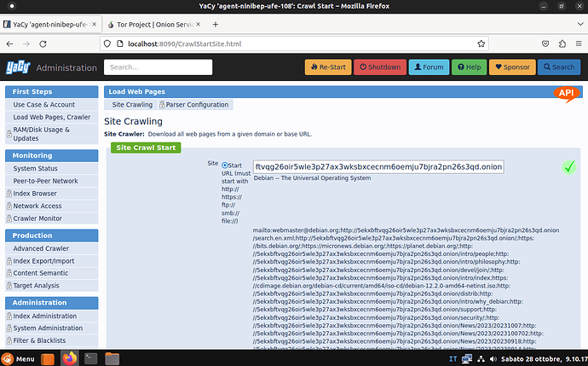
Task: Close the Tor Project tab
Action: click(x=198, y=25)
